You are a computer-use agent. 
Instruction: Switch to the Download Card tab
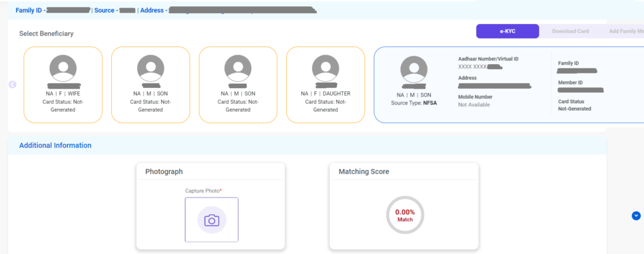(570, 31)
